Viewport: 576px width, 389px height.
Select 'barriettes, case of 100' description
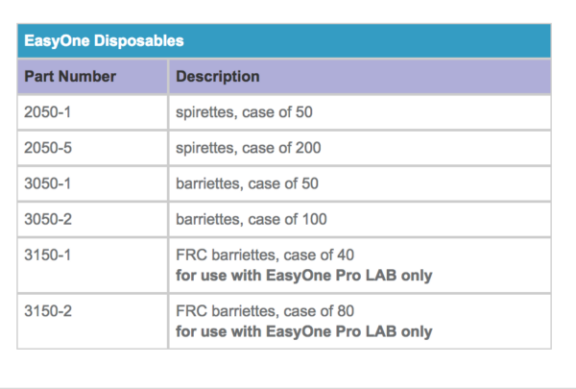pos(251,219)
